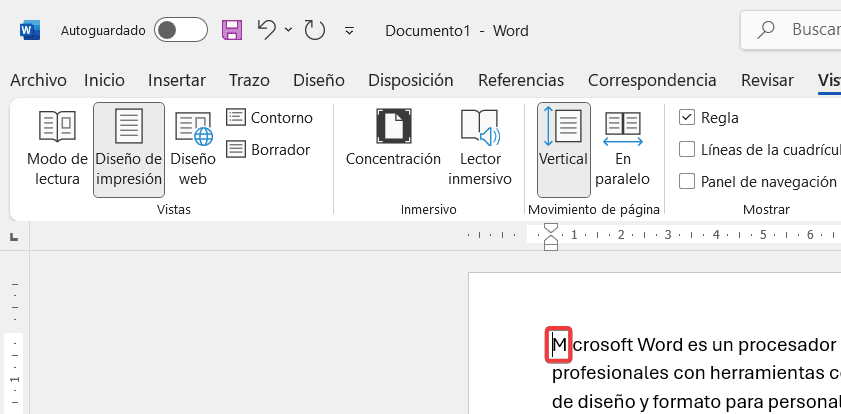The image size is (841, 414).
Task: Switch to the Revisar tab
Action: pos(767,80)
